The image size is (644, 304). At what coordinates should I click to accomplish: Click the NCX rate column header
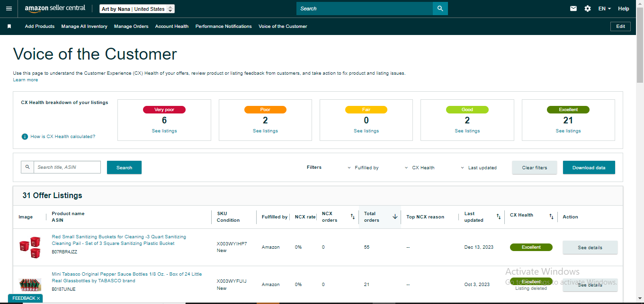pyautogui.click(x=305, y=217)
